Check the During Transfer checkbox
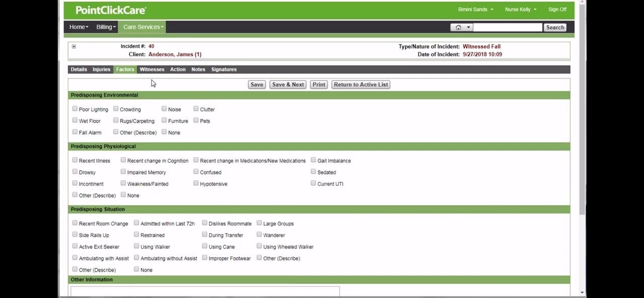Image resolution: width=644 pixels, height=298 pixels. [x=205, y=235]
